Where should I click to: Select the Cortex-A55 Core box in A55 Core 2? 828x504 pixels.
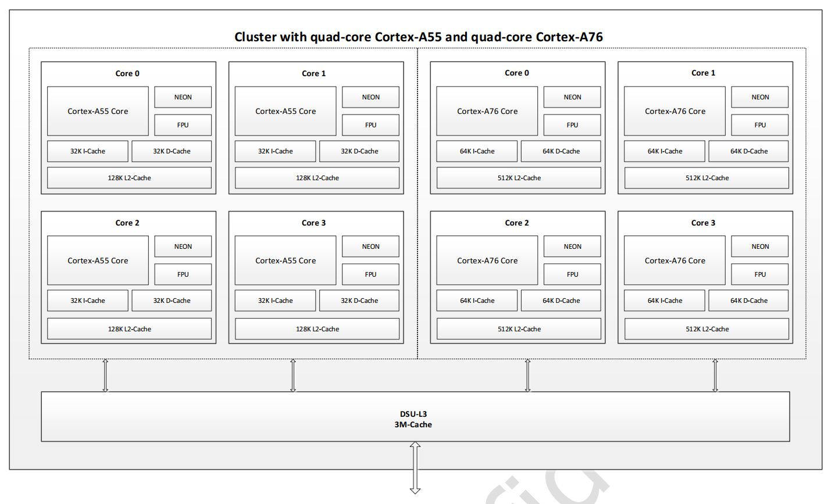coord(98,260)
